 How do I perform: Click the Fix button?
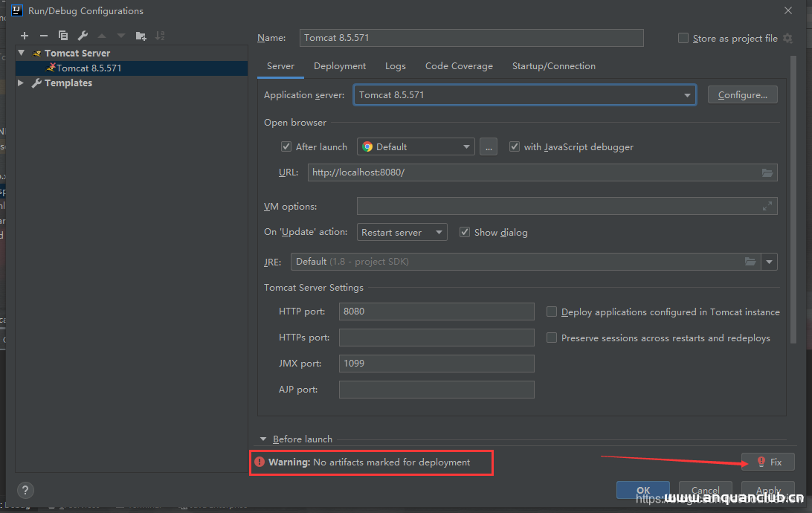[x=768, y=462]
